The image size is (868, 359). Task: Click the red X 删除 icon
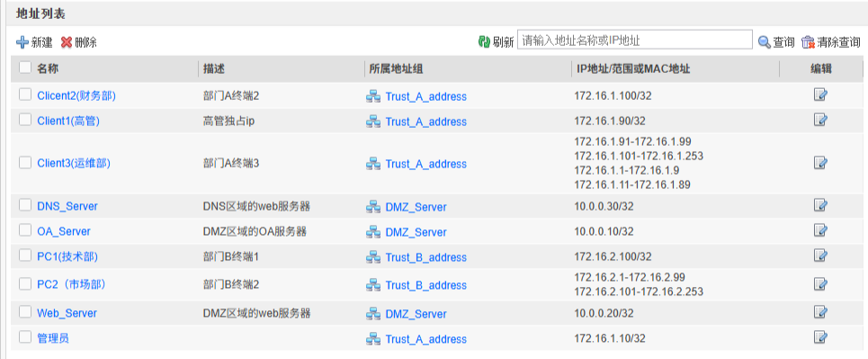[67, 42]
